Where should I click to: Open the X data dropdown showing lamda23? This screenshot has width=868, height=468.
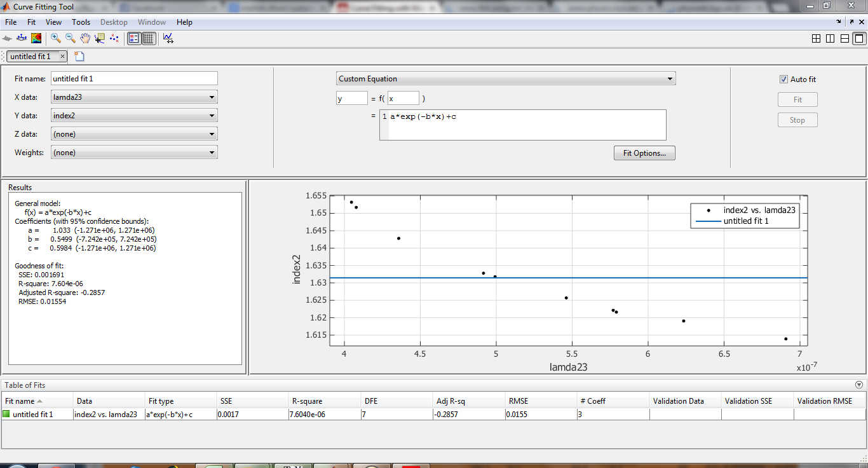[134, 97]
